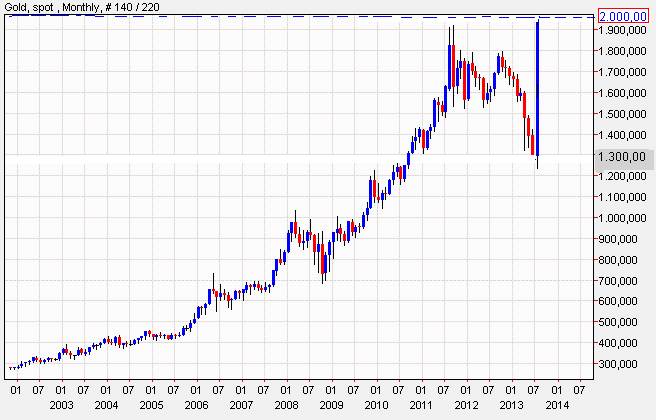Select the 2007 year label
656x420 pixels.
coord(241,405)
